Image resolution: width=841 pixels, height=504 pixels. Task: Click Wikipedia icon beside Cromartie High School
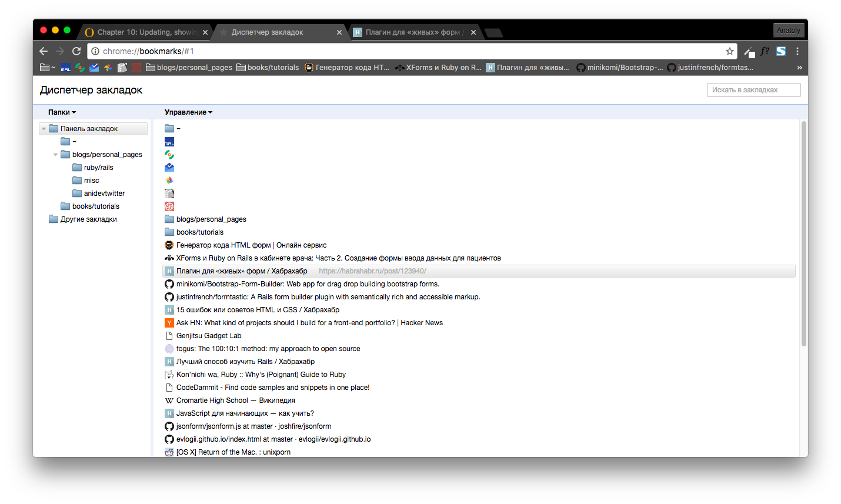tap(169, 400)
